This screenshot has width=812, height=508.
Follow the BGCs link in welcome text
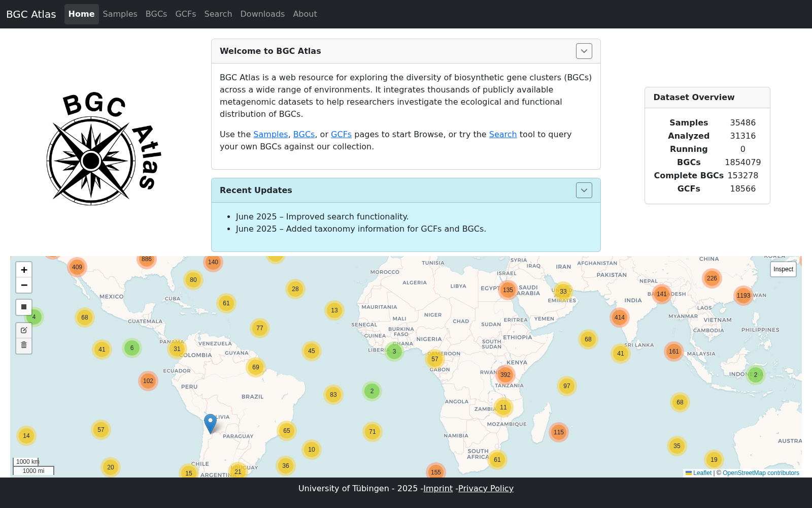click(x=304, y=135)
